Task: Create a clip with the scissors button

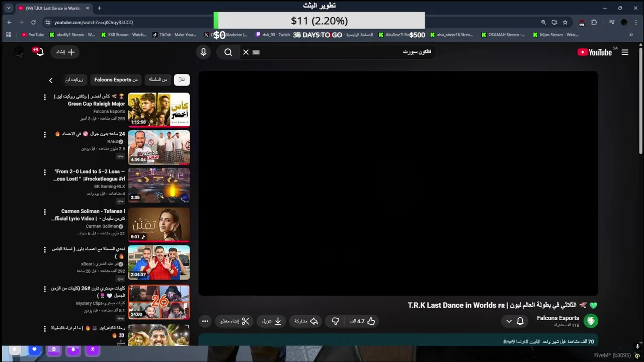Action: pos(235,321)
